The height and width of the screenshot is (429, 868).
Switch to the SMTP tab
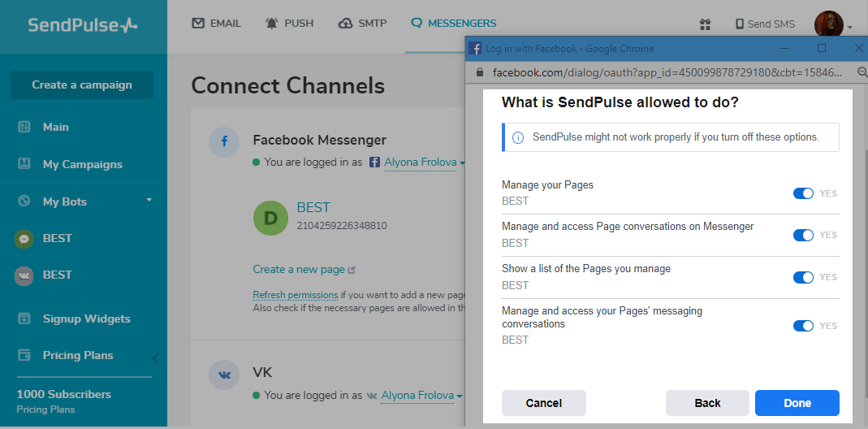(362, 24)
